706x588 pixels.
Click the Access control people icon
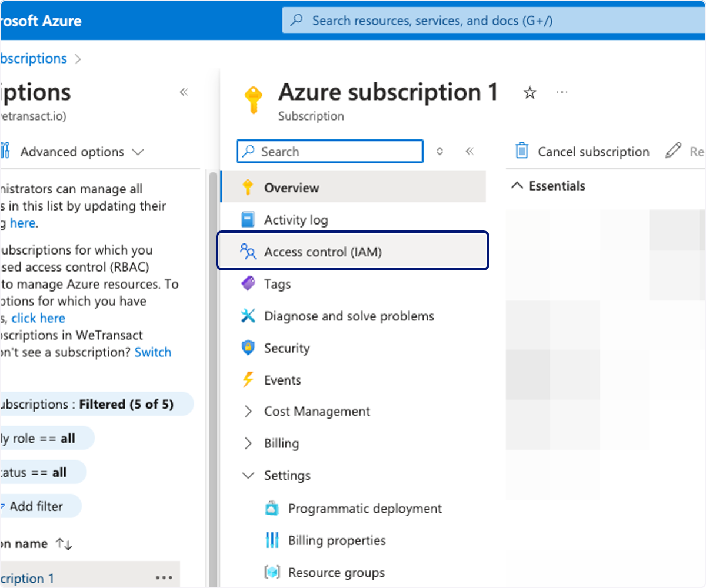[x=248, y=252]
